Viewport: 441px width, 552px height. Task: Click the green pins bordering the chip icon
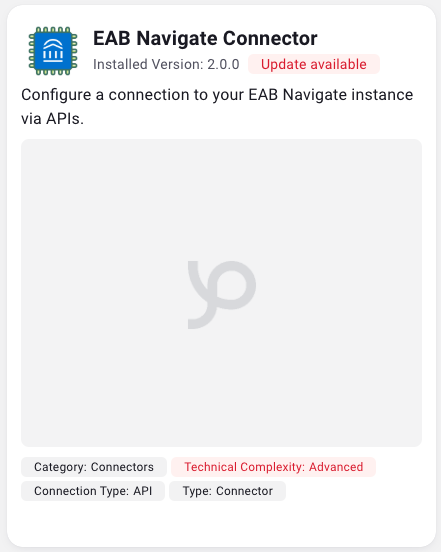pyautogui.click(x=53, y=30)
